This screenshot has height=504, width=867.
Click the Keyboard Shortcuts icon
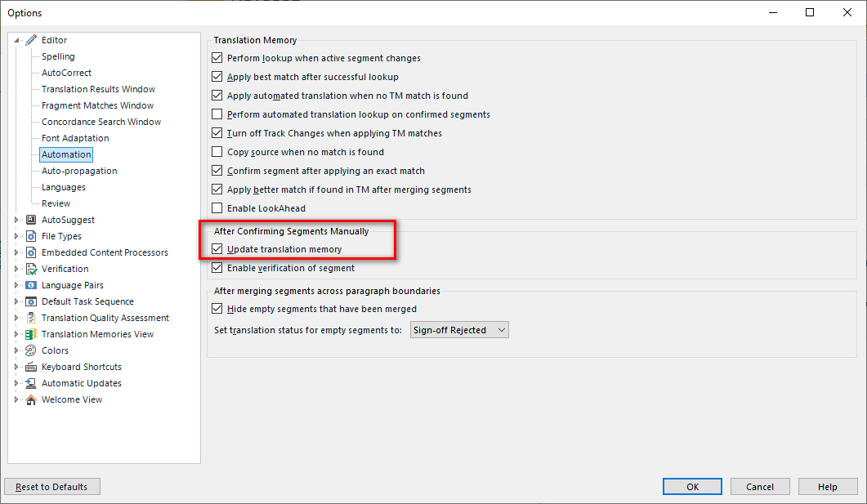31,366
